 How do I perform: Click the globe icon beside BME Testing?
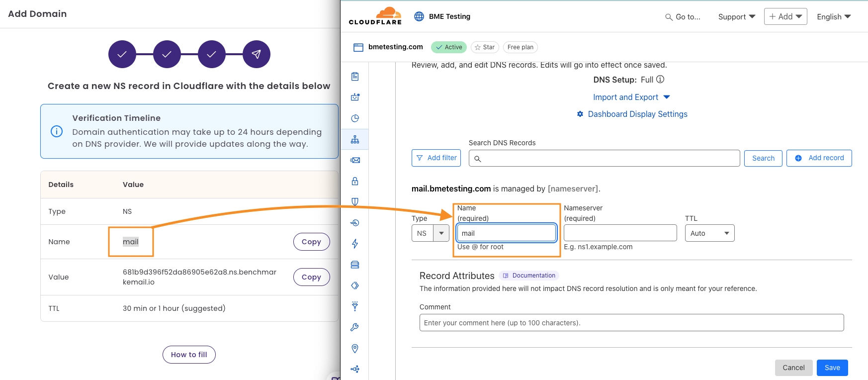(x=419, y=16)
